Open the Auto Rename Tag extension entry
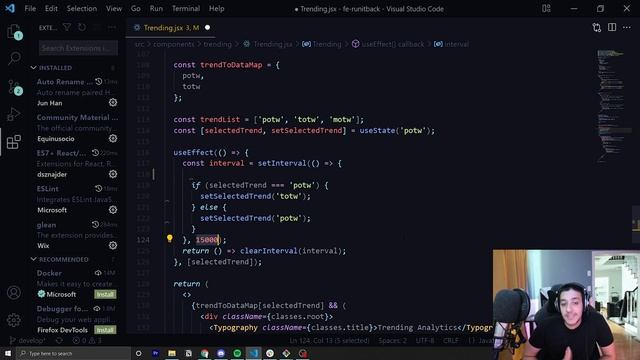 click(x=77, y=92)
